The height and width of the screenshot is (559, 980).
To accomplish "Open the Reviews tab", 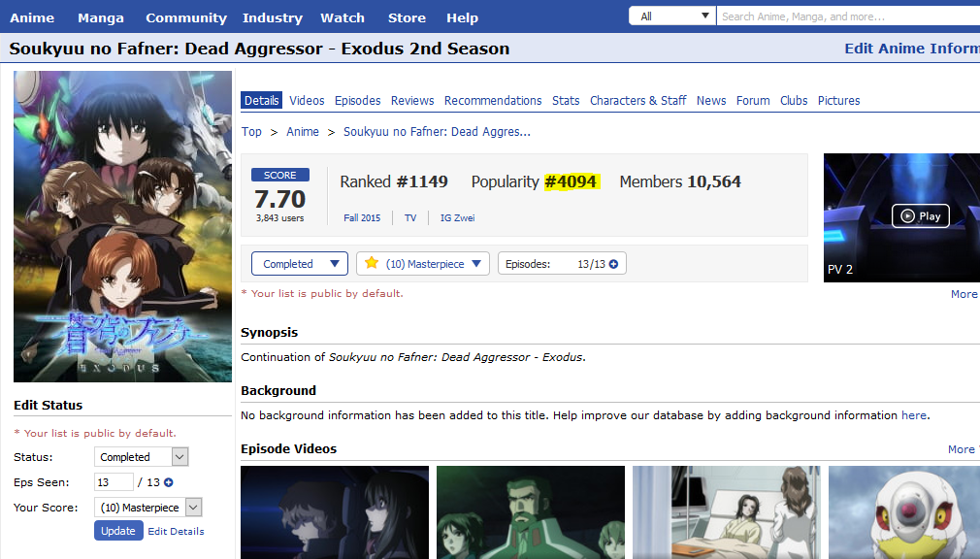I will tap(412, 101).
